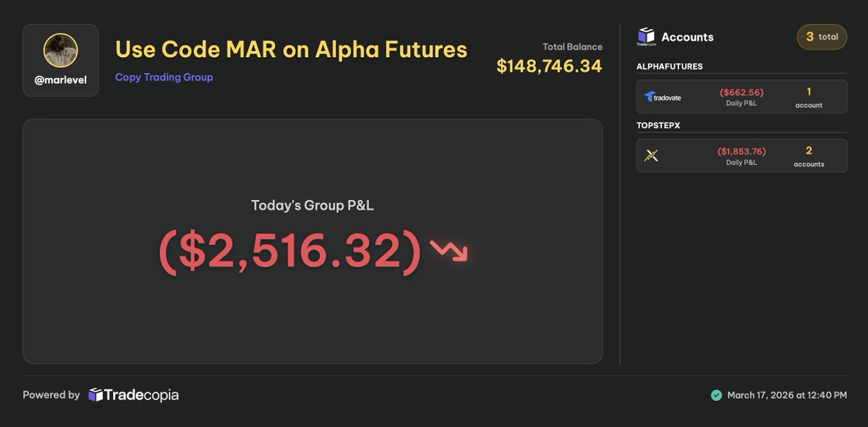Click the Tradecopia logo in the footer
The height and width of the screenshot is (427, 868).
(133, 395)
